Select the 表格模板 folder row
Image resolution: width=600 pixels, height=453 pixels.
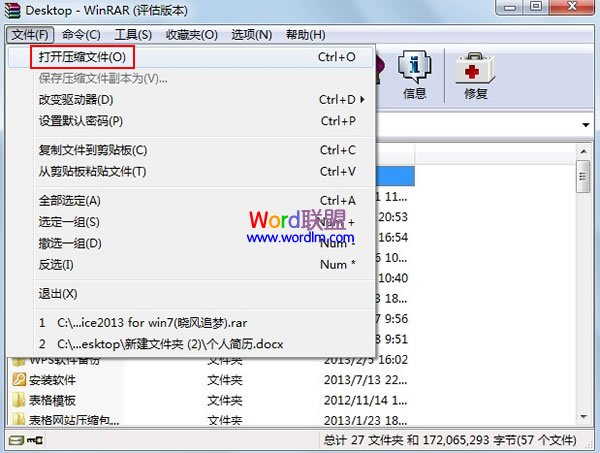coord(210,400)
